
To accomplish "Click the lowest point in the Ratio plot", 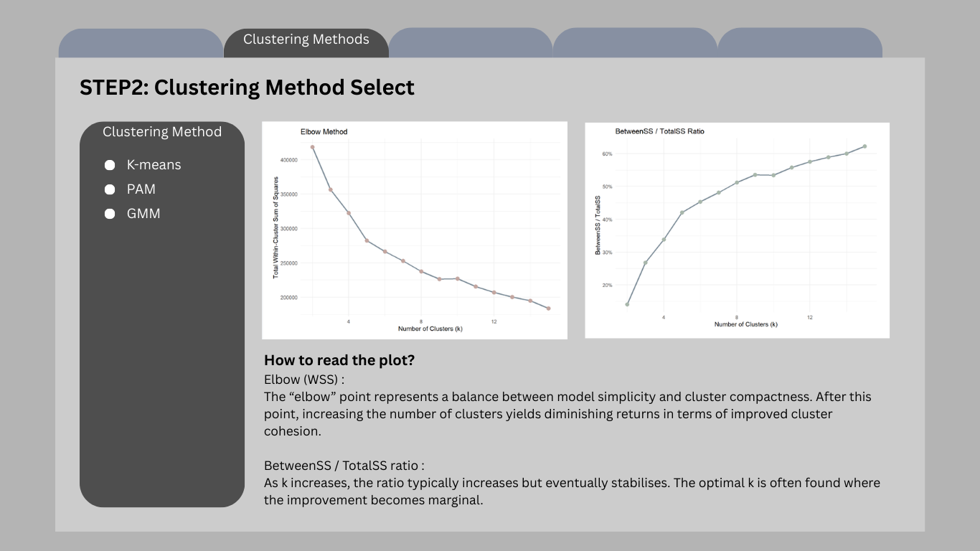I will (x=627, y=304).
